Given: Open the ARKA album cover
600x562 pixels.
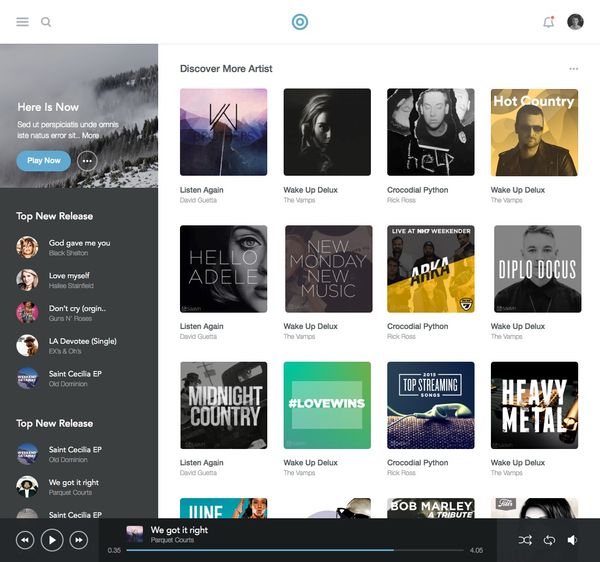Looking at the screenshot, I should pos(431,269).
